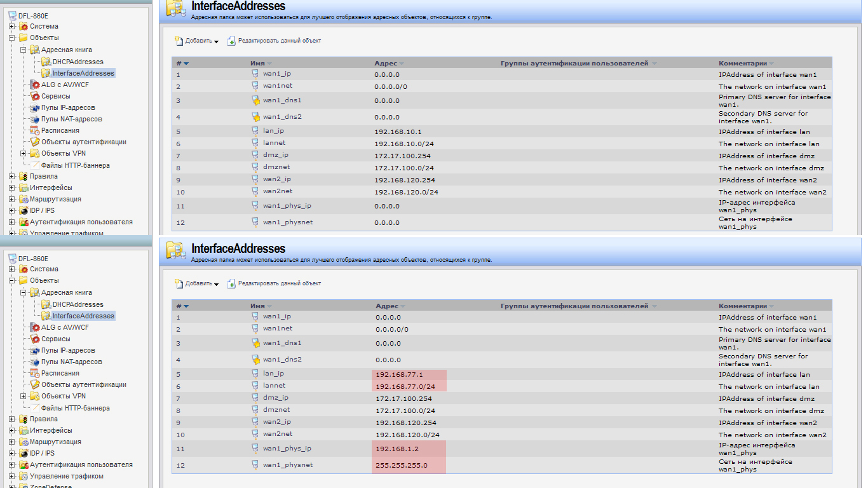
Task: Click the ALG с AV/WCF icon, upper tree
Action: coord(35,85)
